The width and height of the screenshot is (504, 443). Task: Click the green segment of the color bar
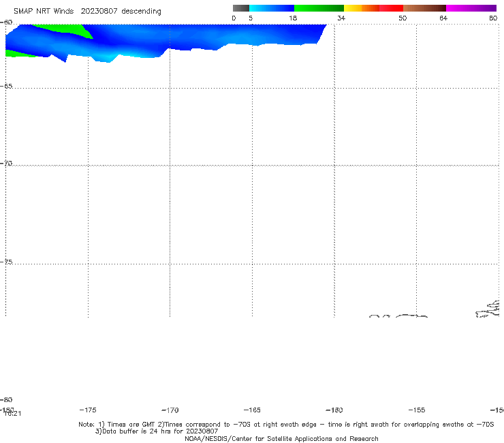click(x=319, y=8)
